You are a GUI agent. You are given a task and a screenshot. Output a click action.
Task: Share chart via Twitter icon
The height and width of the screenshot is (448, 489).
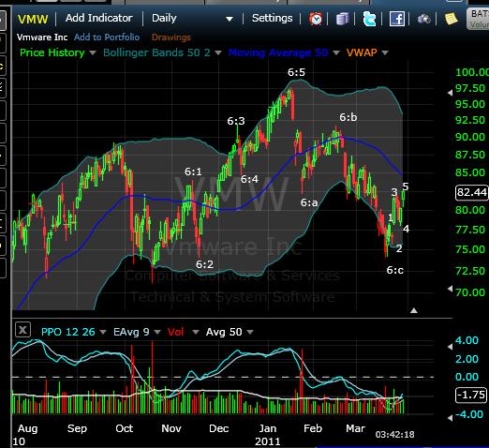point(369,19)
